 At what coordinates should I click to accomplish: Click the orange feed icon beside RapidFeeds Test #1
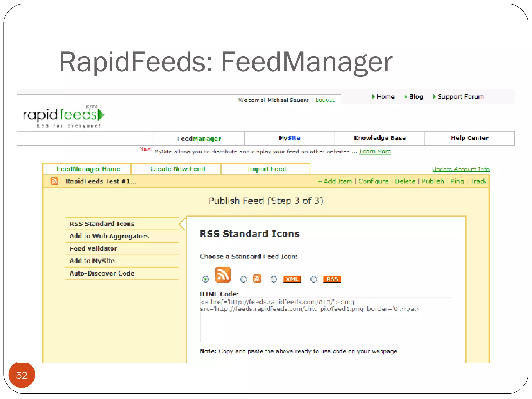[x=55, y=181]
